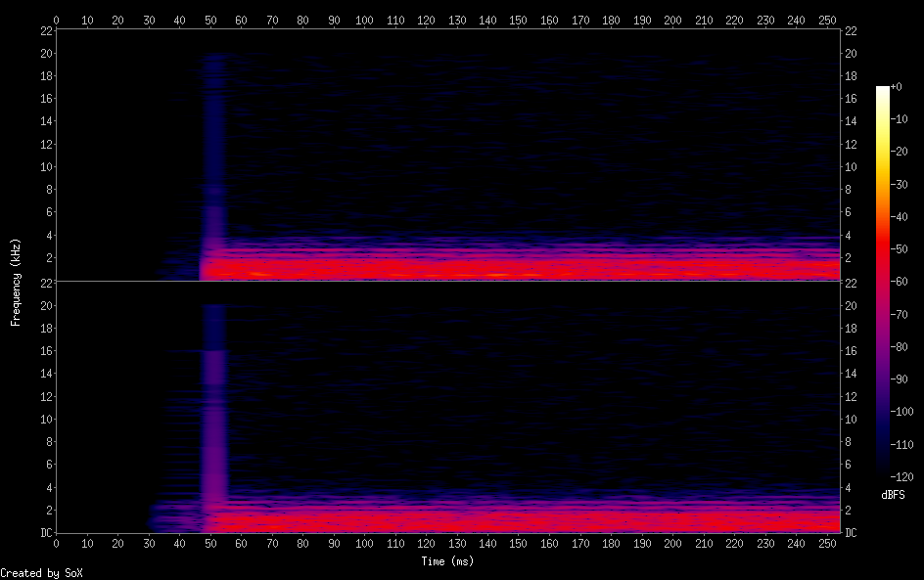
Task: Select the "-100" label on the dBFS scale
Action: click(902, 412)
